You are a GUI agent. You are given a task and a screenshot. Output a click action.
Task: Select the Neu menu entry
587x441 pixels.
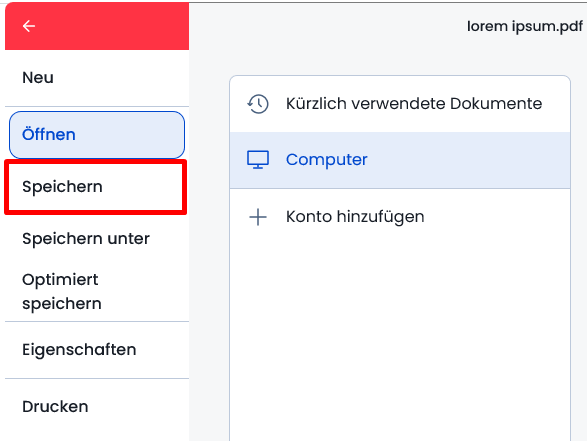[38, 77]
